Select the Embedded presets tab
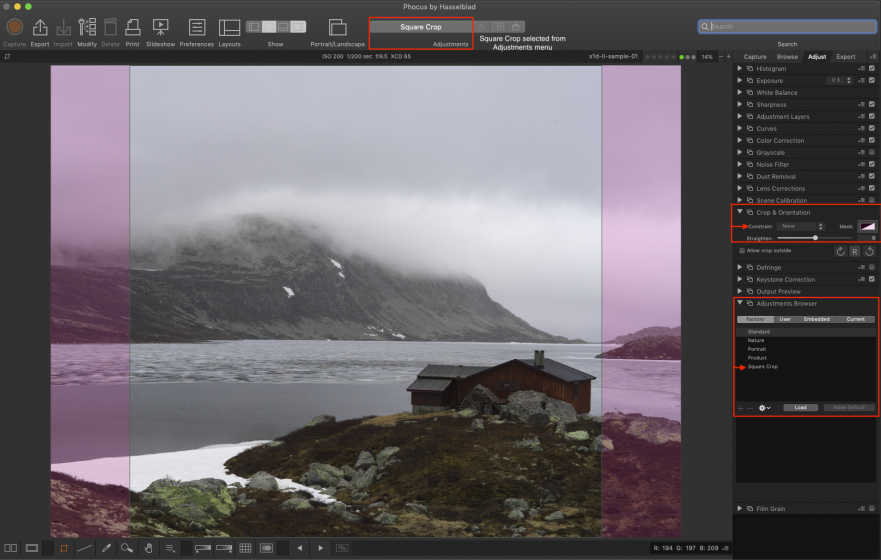 point(816,319)
